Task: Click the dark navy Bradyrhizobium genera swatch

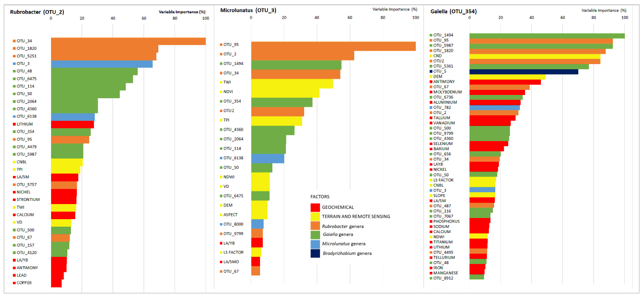Action: [315, 253]
